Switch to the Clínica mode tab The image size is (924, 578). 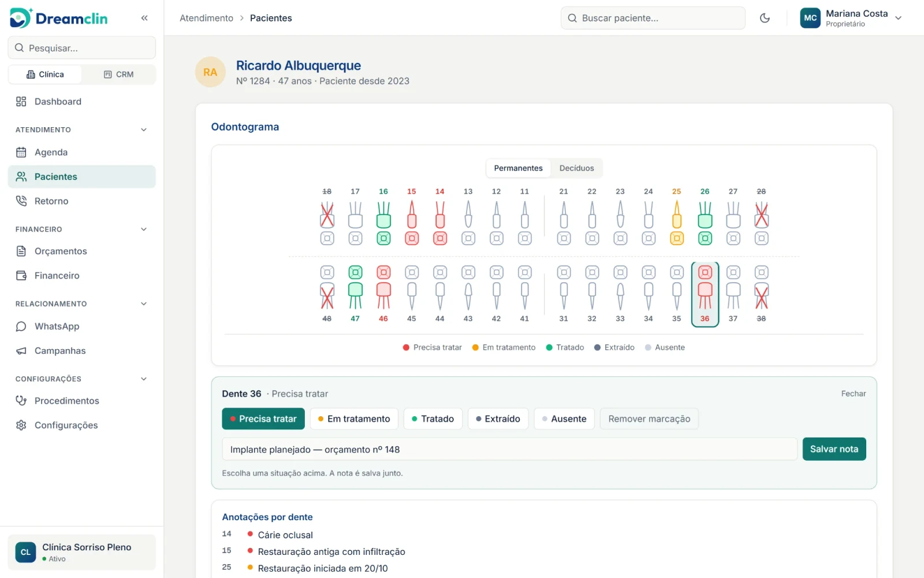45,75
